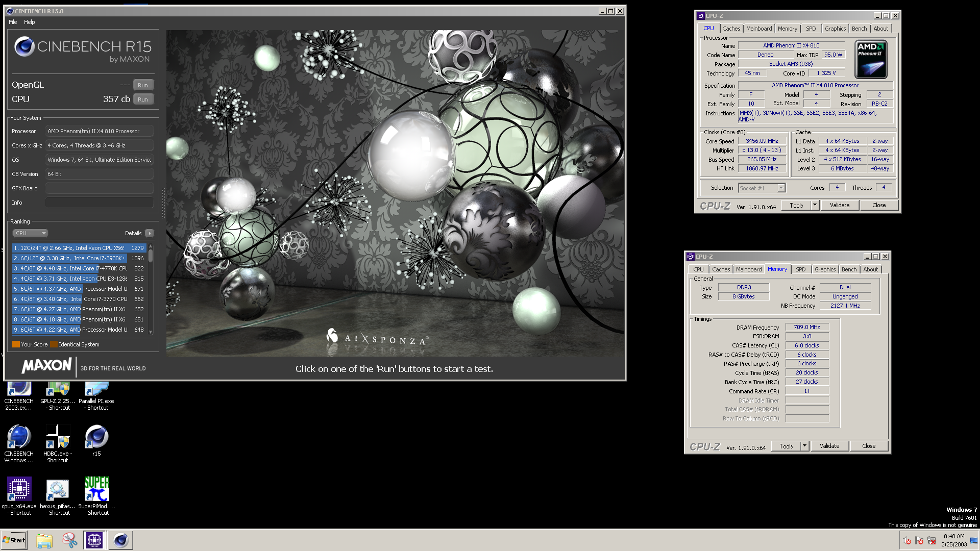Open Cinebench File menu
This screenshot has height=551, width=980.
pos(13,22)
